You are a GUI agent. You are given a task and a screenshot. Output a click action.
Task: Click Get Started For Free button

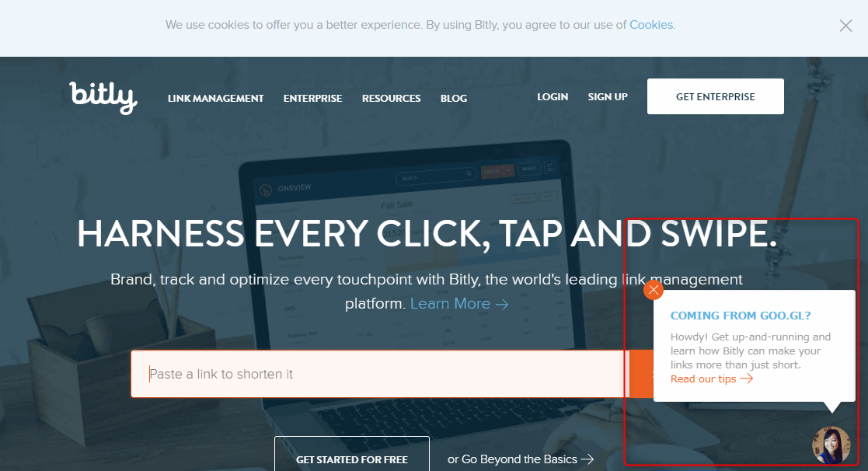point(352,454)
